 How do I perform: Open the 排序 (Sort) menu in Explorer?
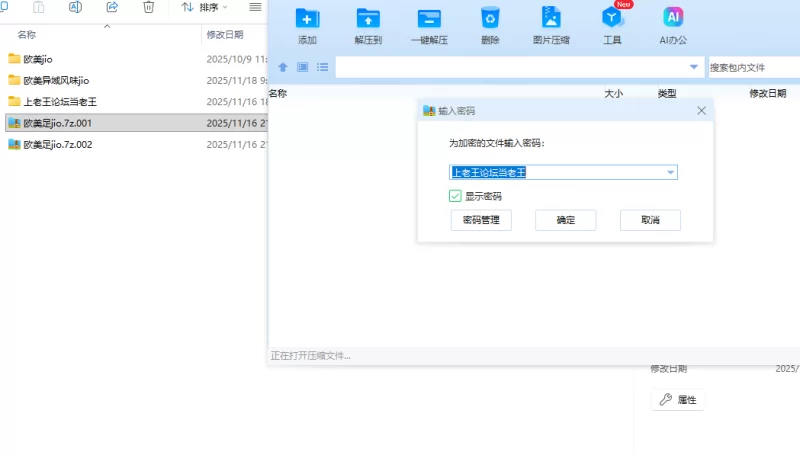click(x=204, y=7)
